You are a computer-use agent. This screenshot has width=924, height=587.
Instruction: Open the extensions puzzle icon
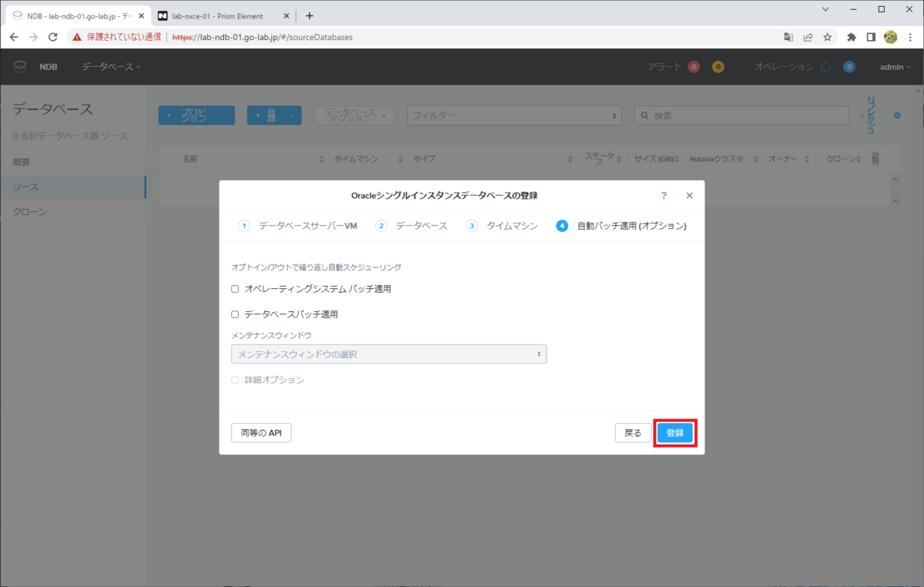tap(852, 37)
